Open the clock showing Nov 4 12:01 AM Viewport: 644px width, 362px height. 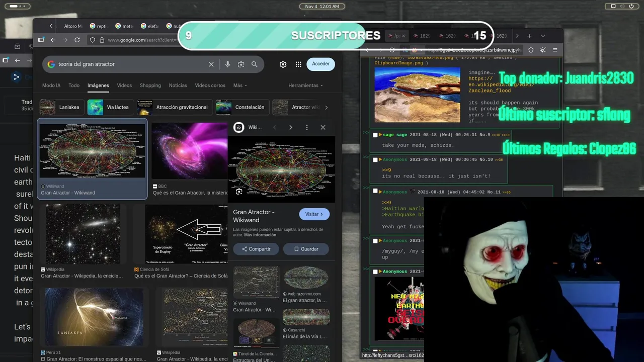322,7
